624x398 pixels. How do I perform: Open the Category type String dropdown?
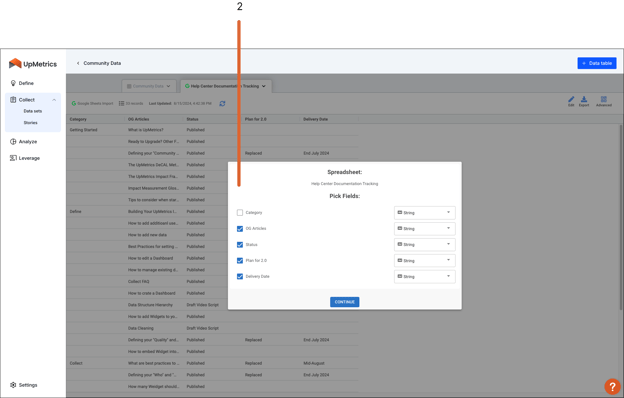[x=425, y=213]
